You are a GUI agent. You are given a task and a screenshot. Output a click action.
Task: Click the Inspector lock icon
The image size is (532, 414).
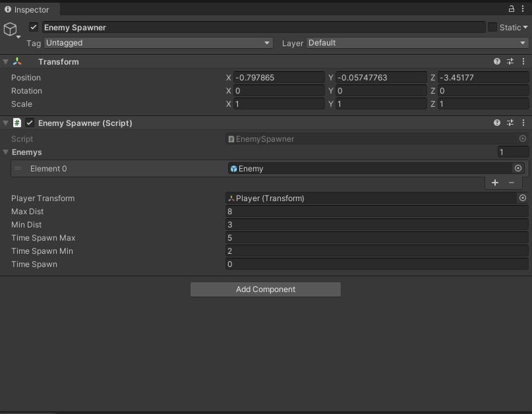[x=511, y=9]
